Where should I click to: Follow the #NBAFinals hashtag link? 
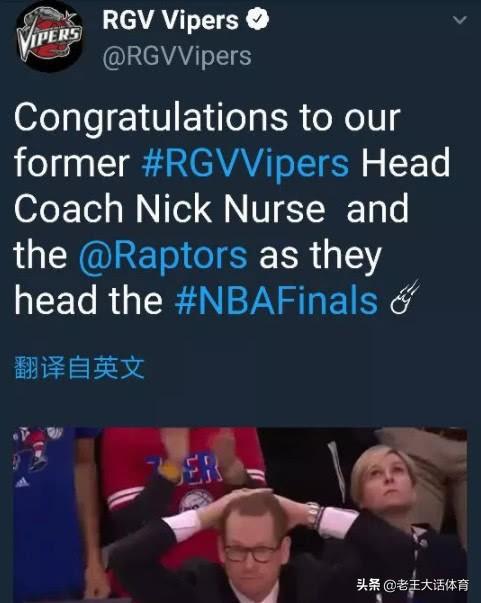click(276, 301)
